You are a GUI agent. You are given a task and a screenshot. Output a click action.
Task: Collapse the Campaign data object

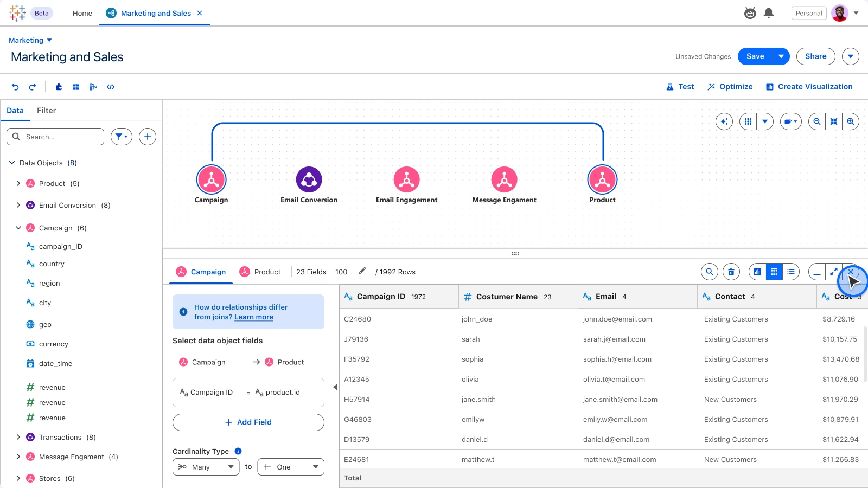click(18, 228)
